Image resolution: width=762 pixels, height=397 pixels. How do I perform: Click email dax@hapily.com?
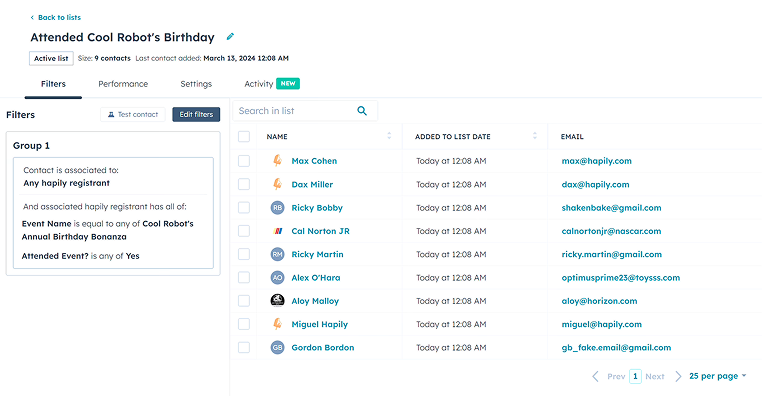point(595,184)
